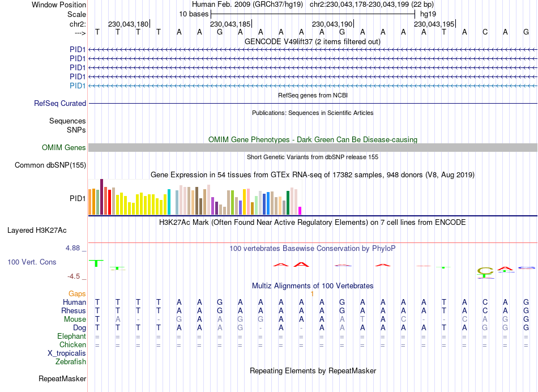Click the RepeatMasker track label
The width and height of the screenshot is (538, 392).
tap(62, 378)
